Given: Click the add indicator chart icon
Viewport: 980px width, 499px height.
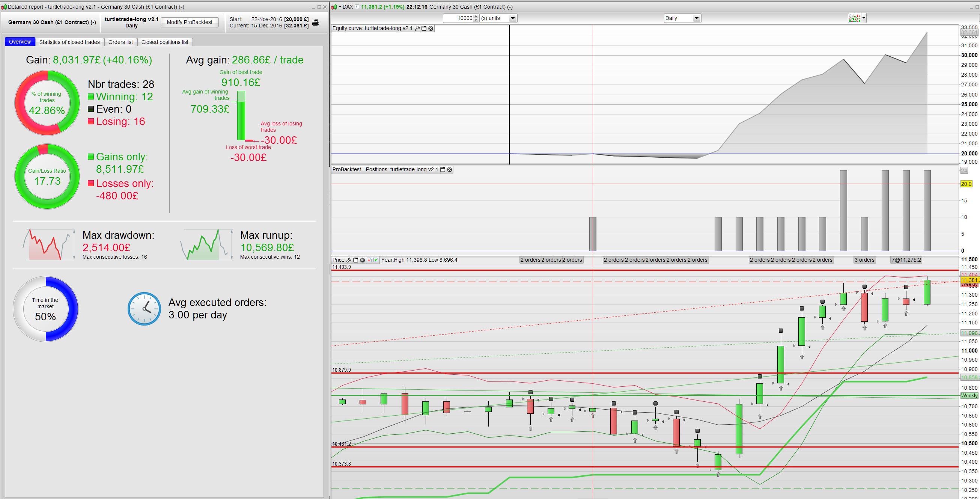Looking at the screenshot, I should point(855,18).
